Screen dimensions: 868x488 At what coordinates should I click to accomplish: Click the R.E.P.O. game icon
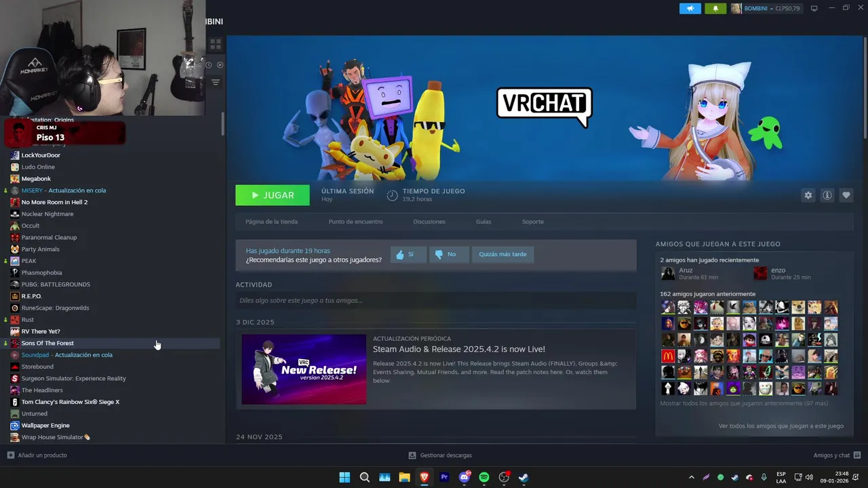point(15,296)
